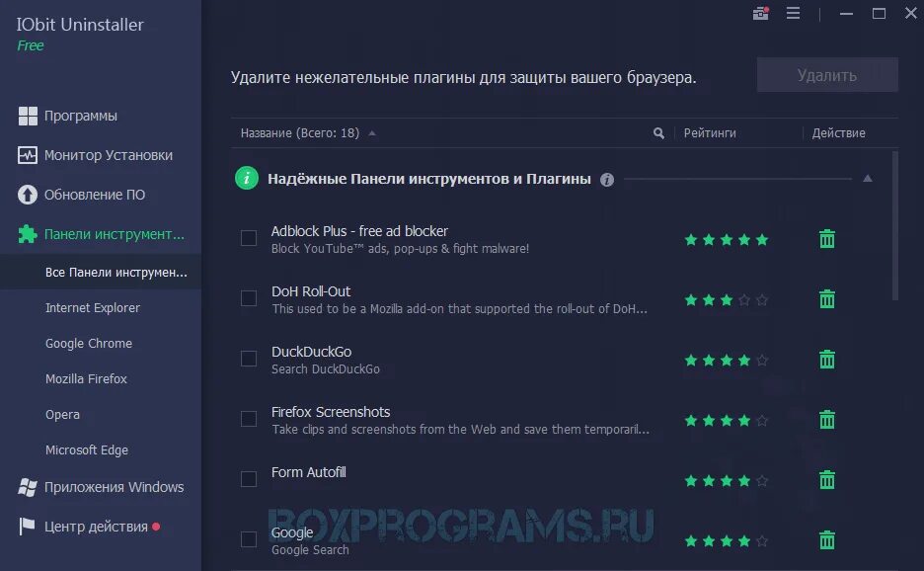This screenshot has height=571, width=924.
Task: Click the Form Autofill entry title
Action: pyautogui.click(x=308, y=472)
